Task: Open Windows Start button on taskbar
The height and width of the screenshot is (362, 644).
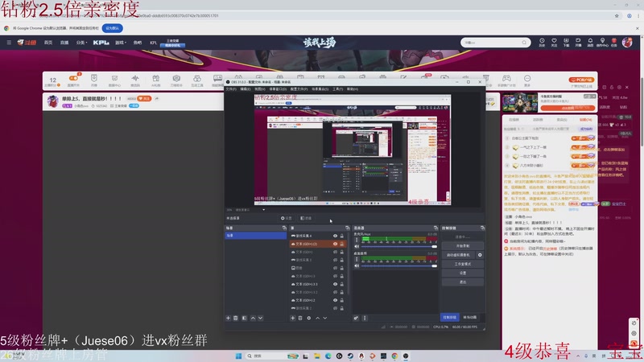Action: pyautogui.click(x=238, y=356)
